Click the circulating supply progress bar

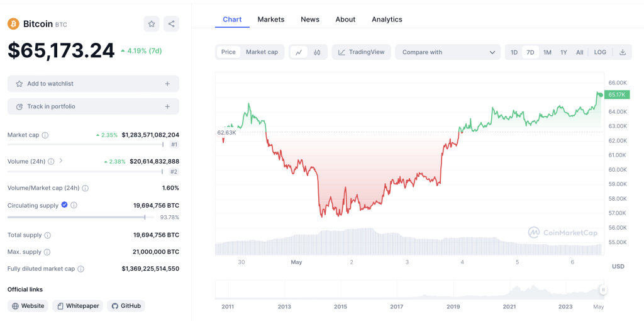(81, 217)
